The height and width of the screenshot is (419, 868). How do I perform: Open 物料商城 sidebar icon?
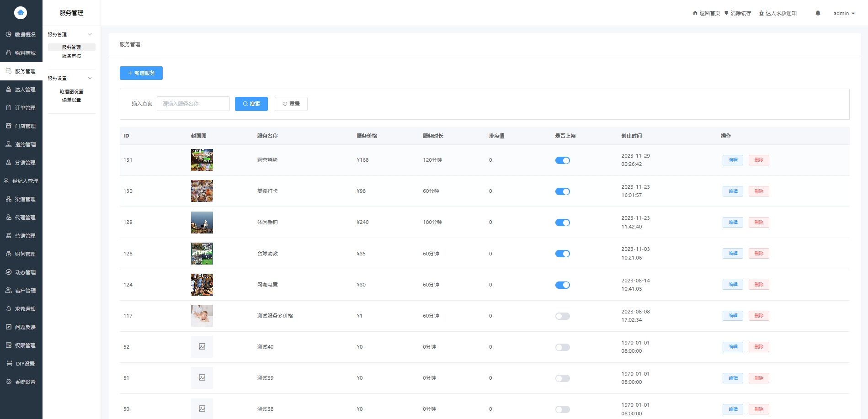point(9,53)
